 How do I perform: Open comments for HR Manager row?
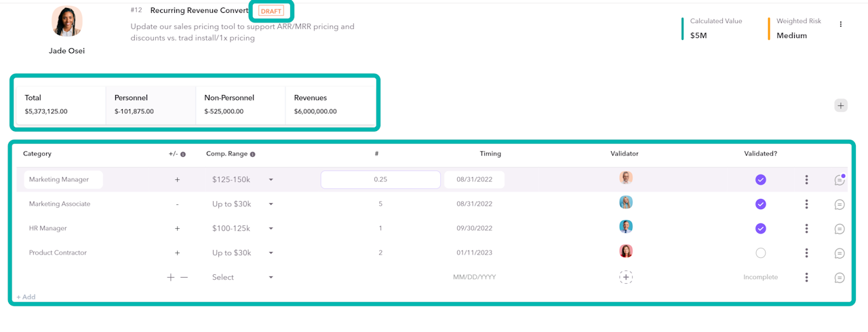pyautogui.click(x=840, y=229)
